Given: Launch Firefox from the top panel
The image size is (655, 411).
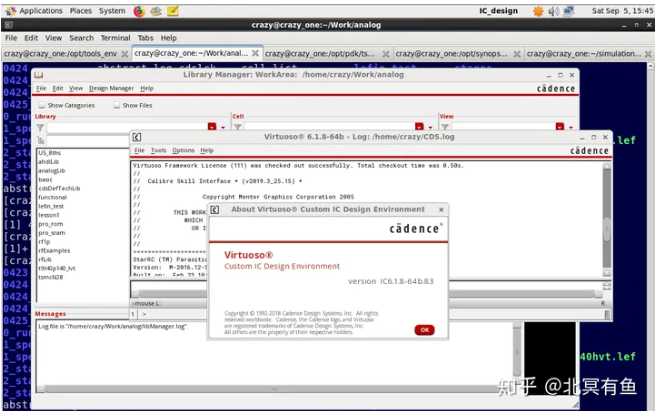Looking at the screenshot, I should tap(139, 11).
